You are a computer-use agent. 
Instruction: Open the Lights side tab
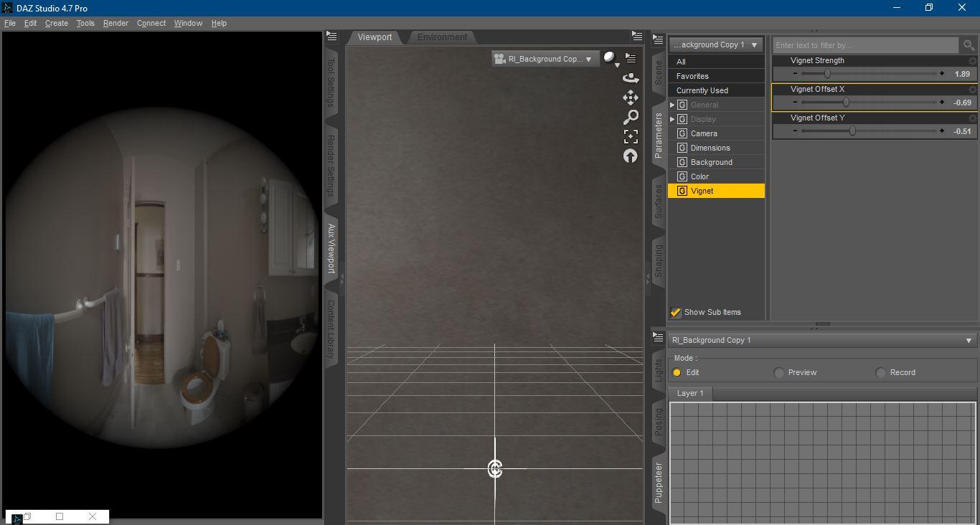(658, 371)
